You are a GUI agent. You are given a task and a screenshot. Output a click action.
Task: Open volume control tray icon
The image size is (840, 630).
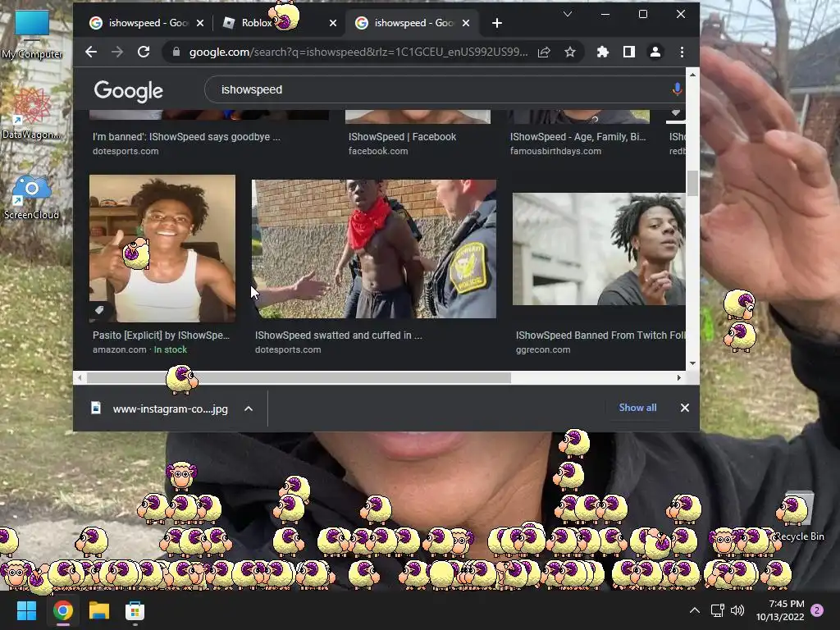pyautogui.click(x=737, y=610)
